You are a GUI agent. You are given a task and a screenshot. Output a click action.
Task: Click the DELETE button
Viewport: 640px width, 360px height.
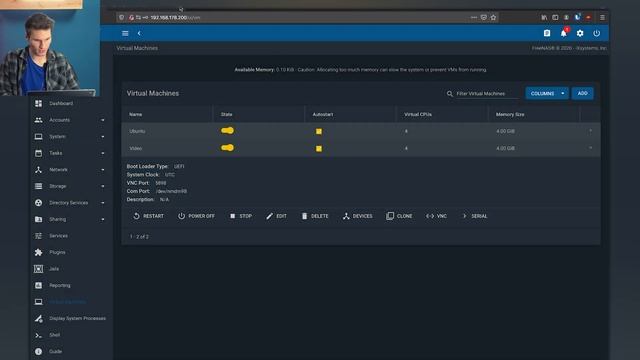click(x=315, y=216)
